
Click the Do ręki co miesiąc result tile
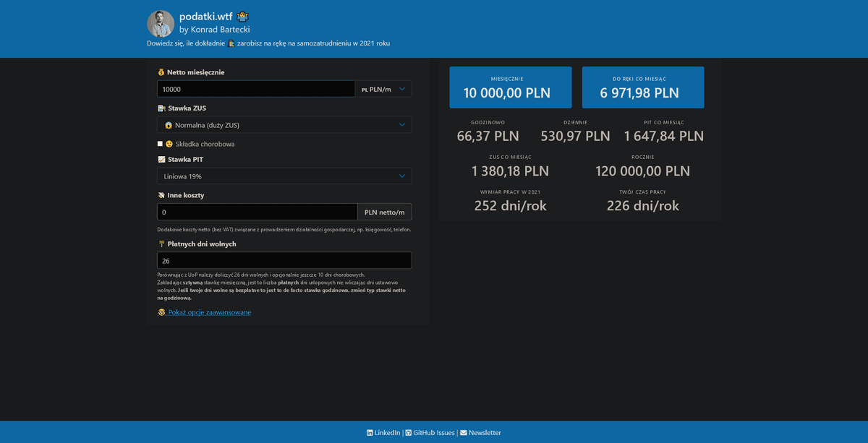click(643, 87)
